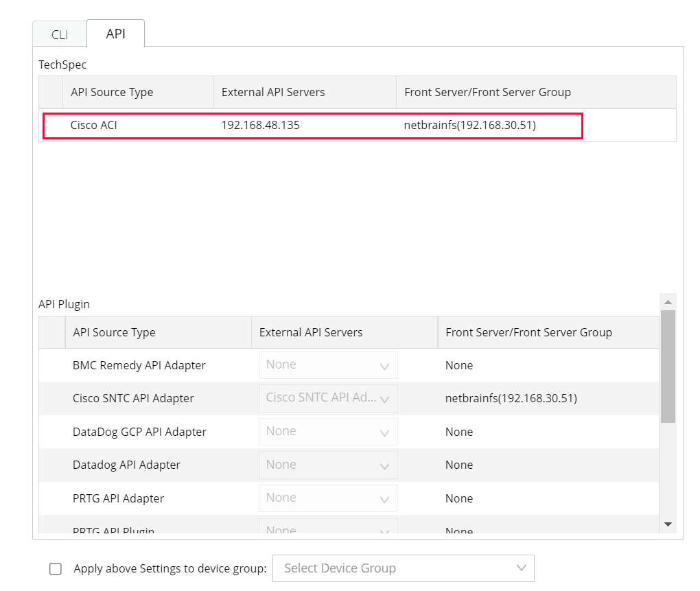Enable Apply above Settings to device group
This screenshot has width=700, height=591.
[56, 568]
